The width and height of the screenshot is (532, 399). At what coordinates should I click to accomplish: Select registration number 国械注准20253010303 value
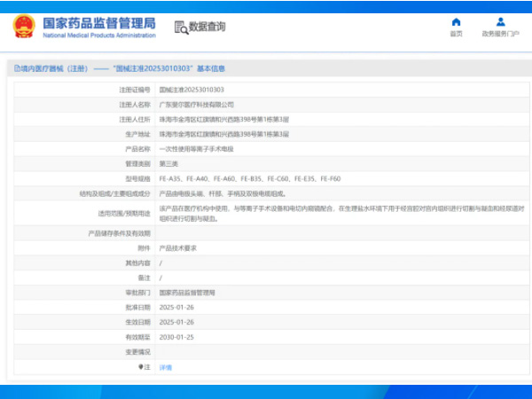click(x=192, y=90)
